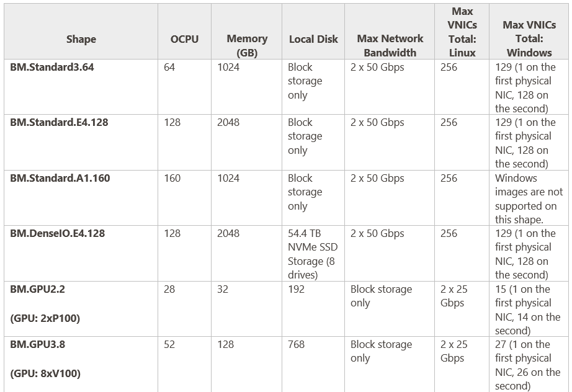The height and width of the screenshot is (392, 572).
Task: Select the GPU: 2xP100 label
Action: (x=45, y=318)
